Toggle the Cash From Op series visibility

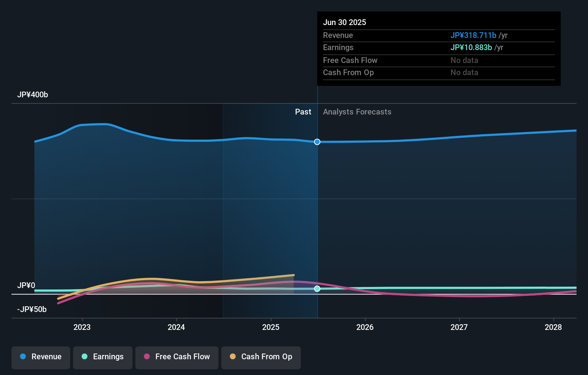[x=261, y=357]
